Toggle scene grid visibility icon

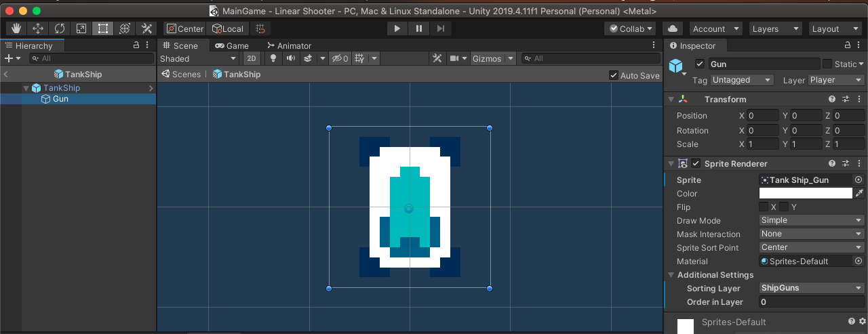coord(360,58)
